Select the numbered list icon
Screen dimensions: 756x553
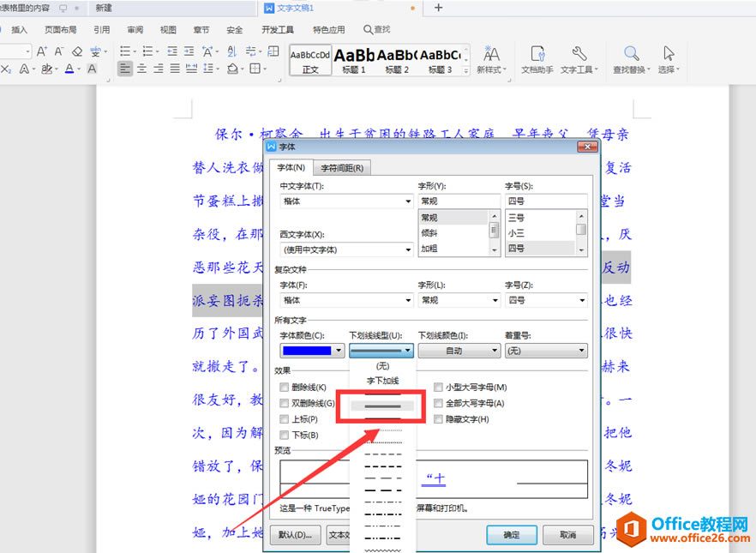click(147, 51)
